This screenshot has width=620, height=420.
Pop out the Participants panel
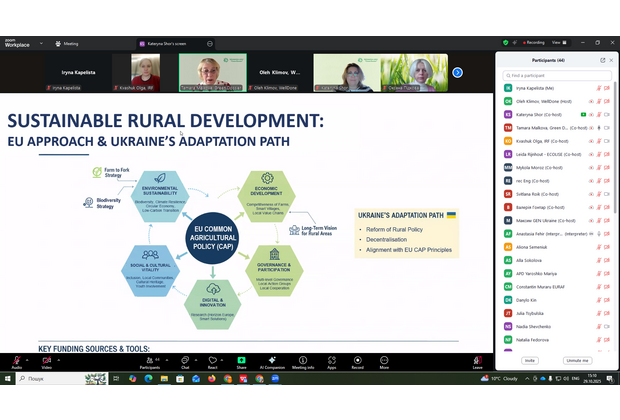[x=602, y=60]
